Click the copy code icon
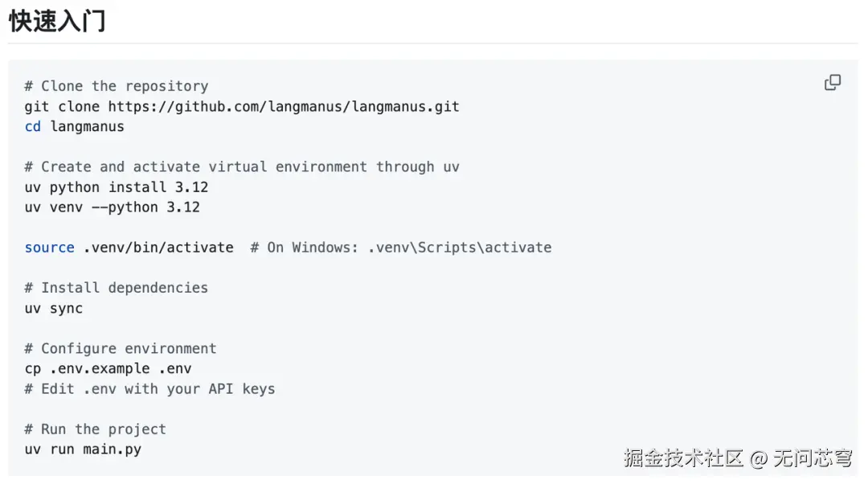The width and height of the screenshot is (868, 484). coord(833,82)
